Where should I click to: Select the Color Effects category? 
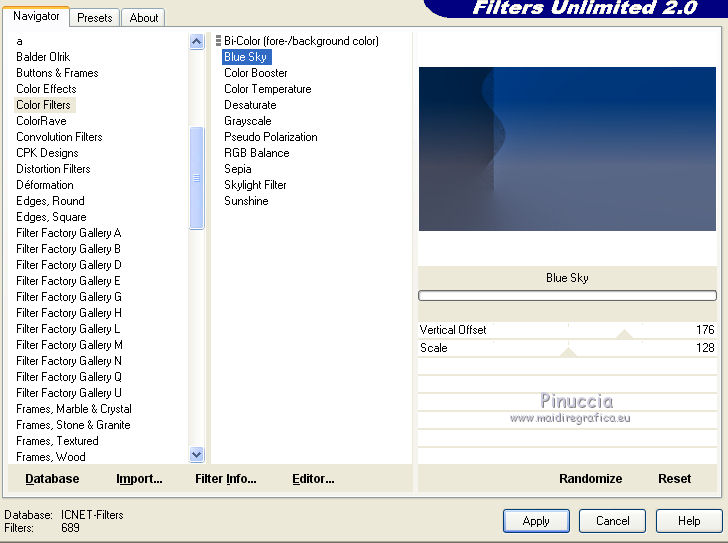point(46,89)
